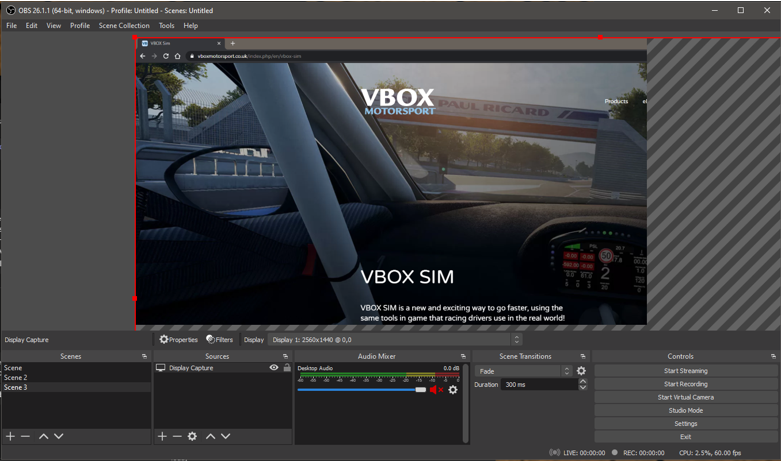Viewport: 781px width, 461px height.
Task: Pop out the Controls dock
Action: (x=773, y=356)
